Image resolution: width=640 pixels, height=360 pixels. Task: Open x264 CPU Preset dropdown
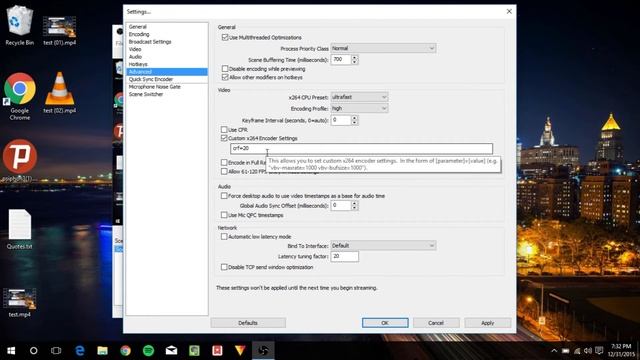359,97
